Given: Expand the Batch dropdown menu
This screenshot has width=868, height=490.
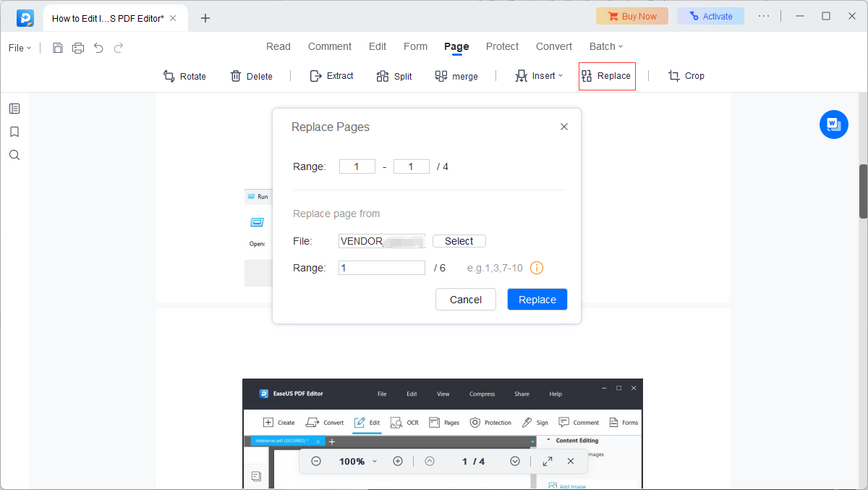Looking at the screenshot, I should [606, 46].
